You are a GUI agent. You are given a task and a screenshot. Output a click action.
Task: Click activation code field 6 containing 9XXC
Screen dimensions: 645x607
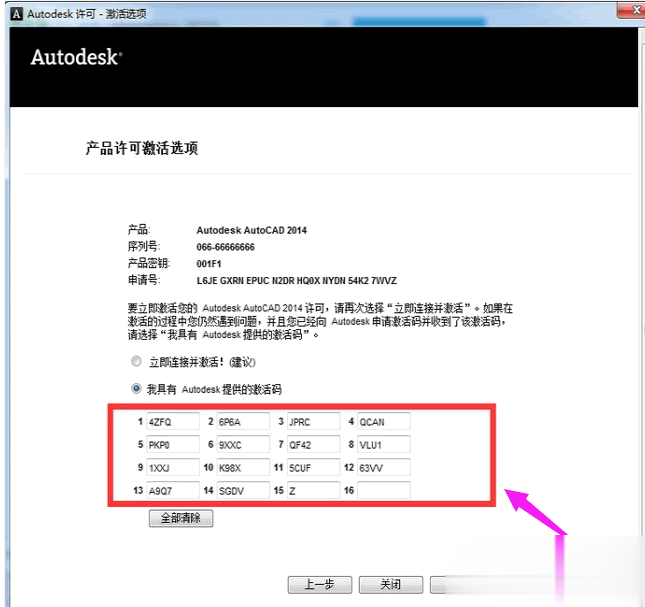244,445
